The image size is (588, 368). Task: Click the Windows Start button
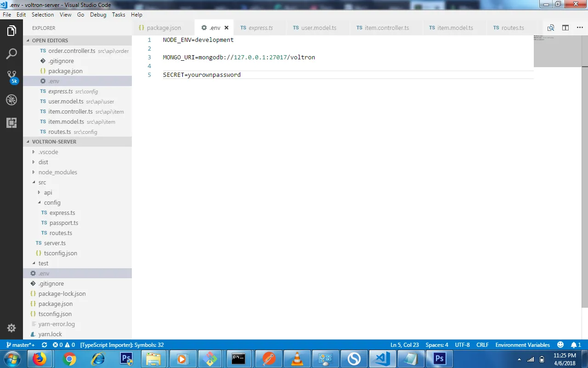[x=11, y=359]
